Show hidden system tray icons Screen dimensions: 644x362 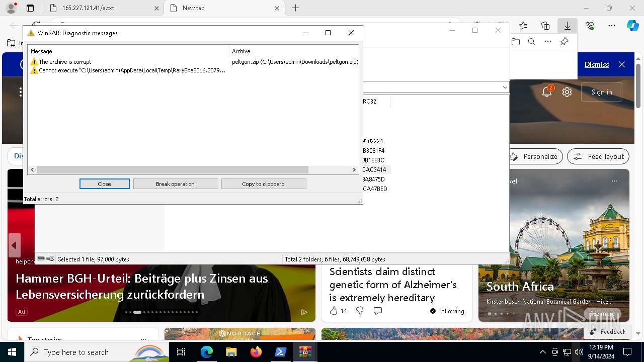coord(542,352)
